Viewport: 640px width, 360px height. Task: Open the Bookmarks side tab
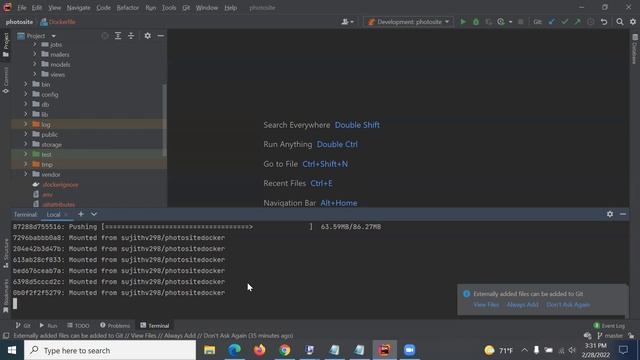[x=6, y=296]
